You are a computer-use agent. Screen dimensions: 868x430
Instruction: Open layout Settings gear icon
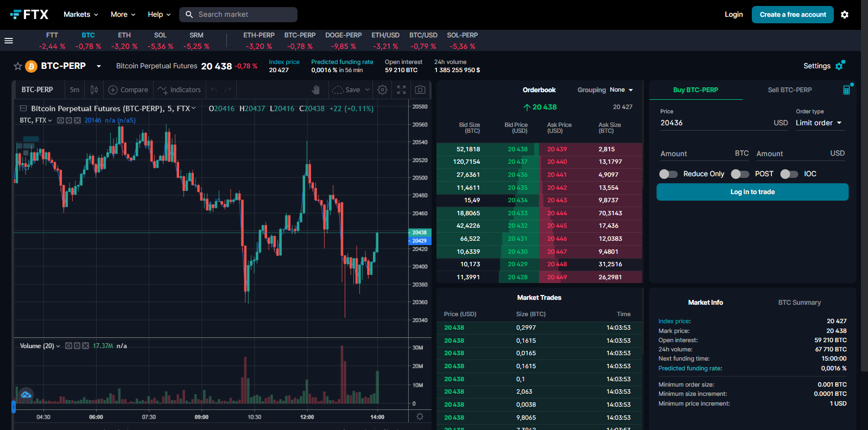pos(840,65)
